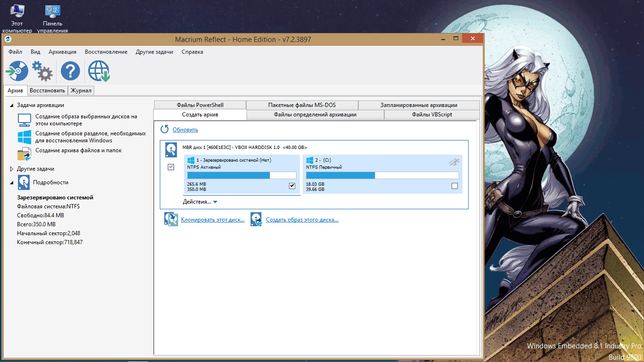Open the Справка menu
This screenshot has height=362, width=644.
(x=192, y=52)
